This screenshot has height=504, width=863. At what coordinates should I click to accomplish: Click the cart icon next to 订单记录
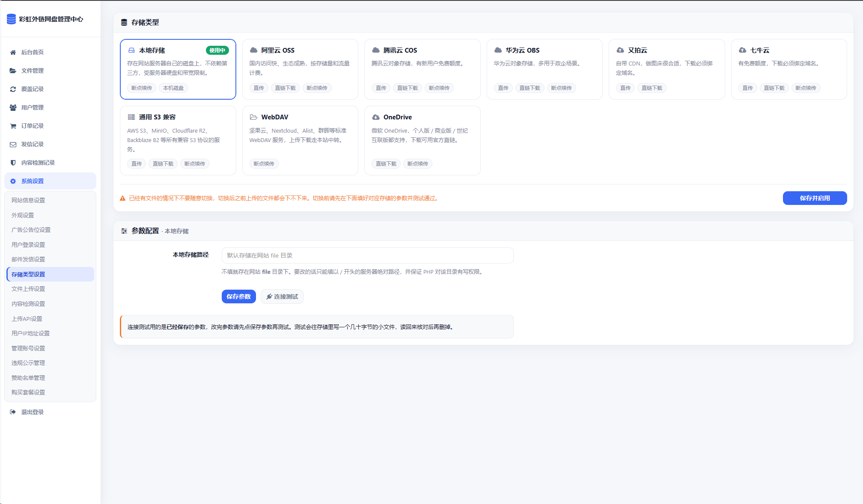coord(13,126)
